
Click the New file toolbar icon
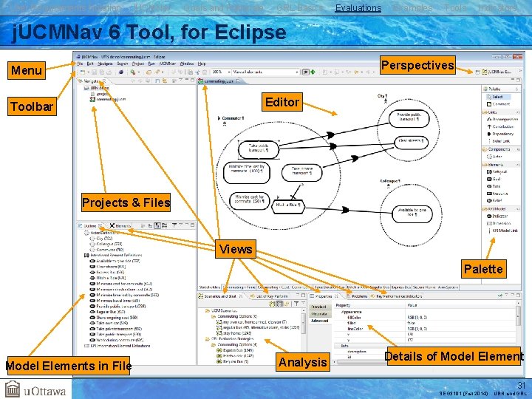pyautogui.click(x=82, y=72)
